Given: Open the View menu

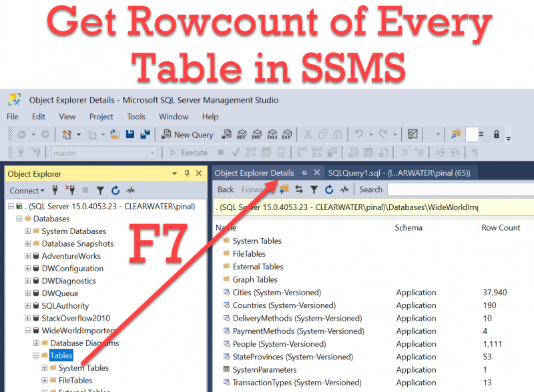Looking at the screenshot, I should point(67,117).
